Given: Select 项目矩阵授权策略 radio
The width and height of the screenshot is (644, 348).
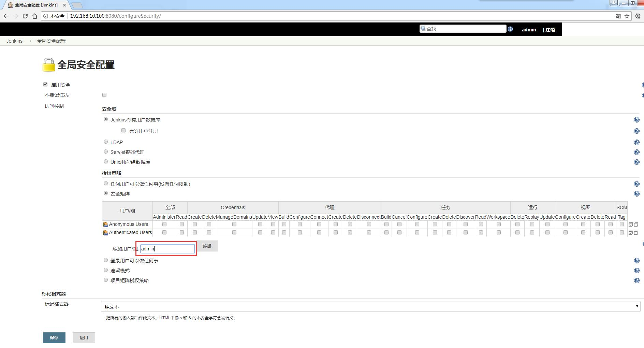Looking at the screenshot, I should (x=106, y=280).
